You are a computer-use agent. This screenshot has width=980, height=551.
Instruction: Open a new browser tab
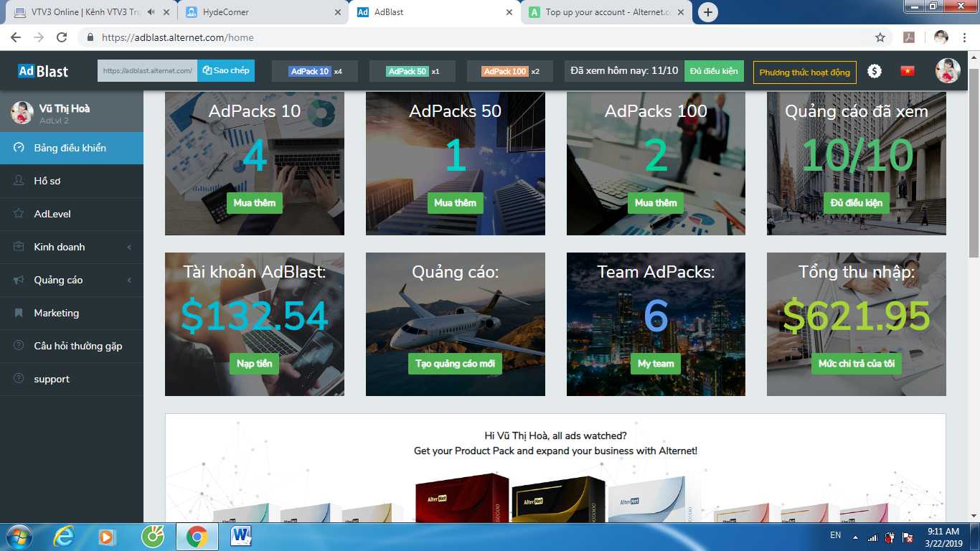coord(707,12)
